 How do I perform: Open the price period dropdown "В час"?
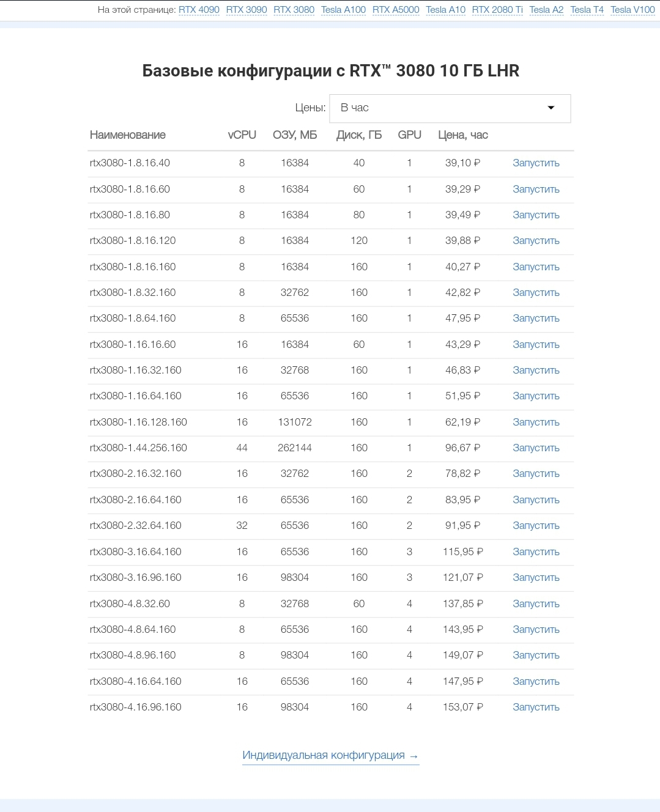click(450, 108)
